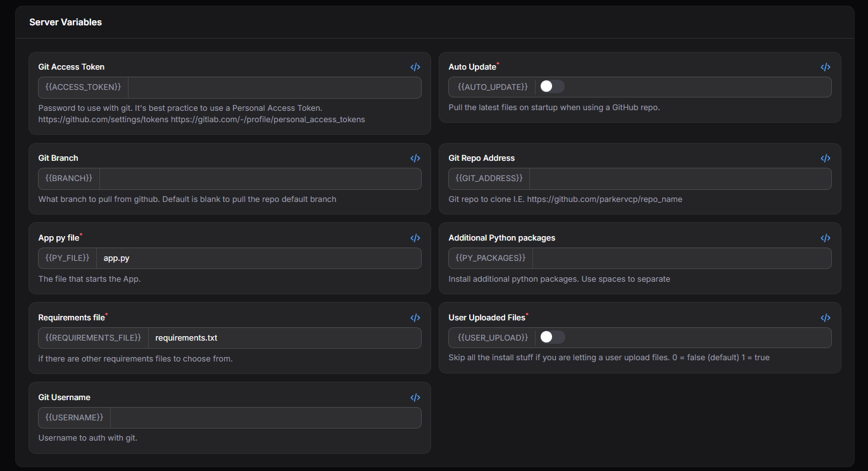Click the Additional Python packages input
868x471 pixels.
tap(682, 258)
